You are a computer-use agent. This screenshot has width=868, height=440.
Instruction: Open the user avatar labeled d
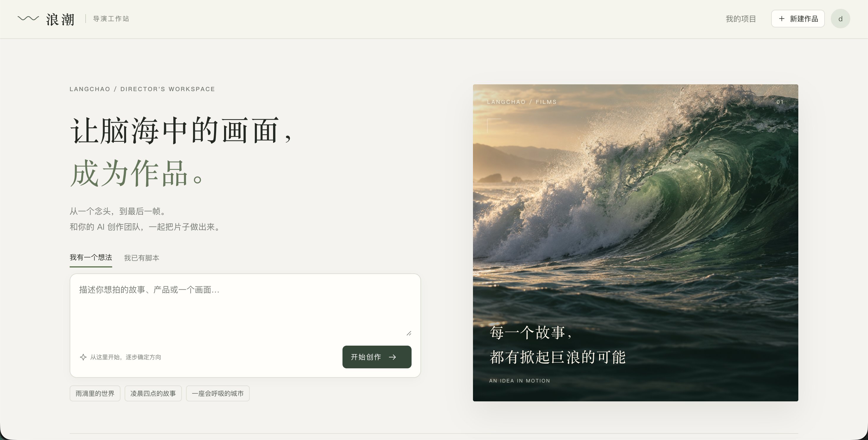pos(840,19)
